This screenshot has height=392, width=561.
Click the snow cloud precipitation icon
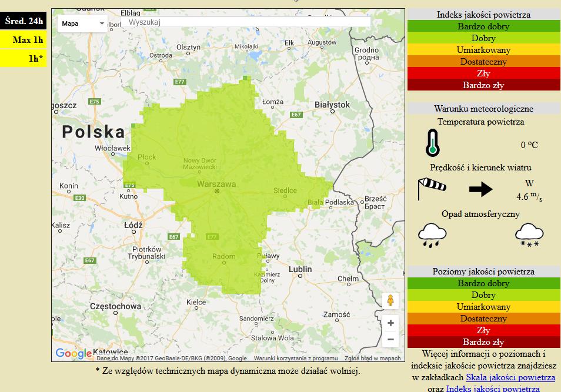[x=529, y=235]
